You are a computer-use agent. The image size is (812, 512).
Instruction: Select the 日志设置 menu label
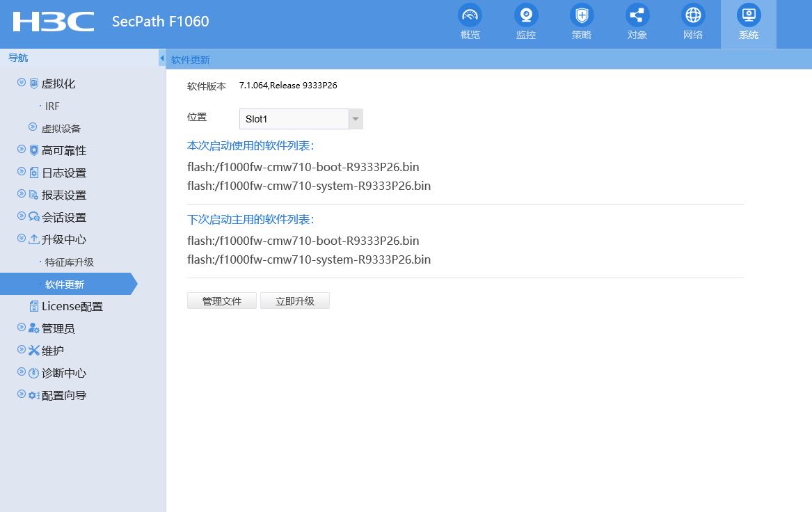64,173
